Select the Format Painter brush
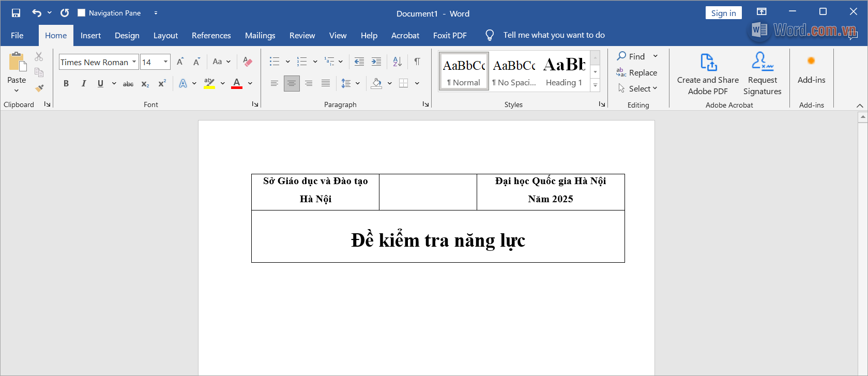Image resolution: width=868 pixels, height=376 pixels. [39, 88]
